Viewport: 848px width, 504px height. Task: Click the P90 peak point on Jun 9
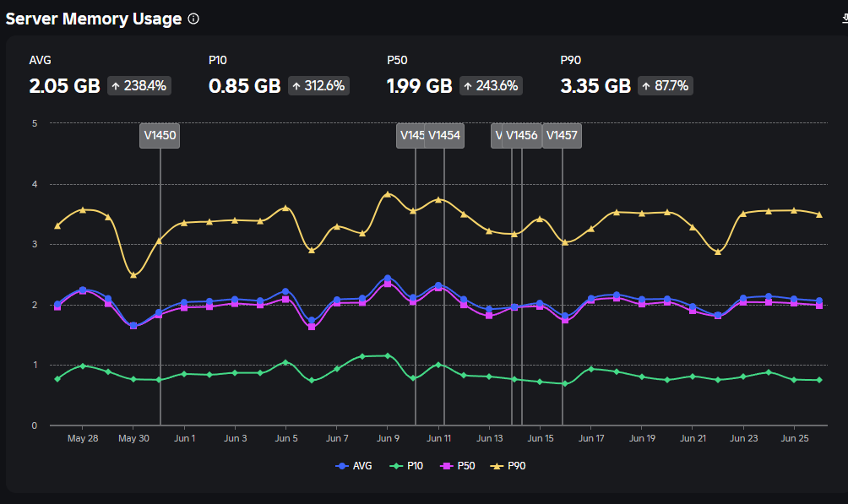tap(387, 194)
